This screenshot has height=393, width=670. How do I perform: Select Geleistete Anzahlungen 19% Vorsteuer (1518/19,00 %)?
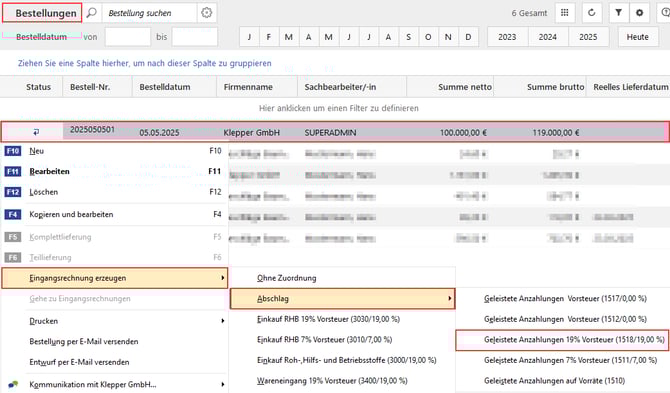click(x=562, y=340)
